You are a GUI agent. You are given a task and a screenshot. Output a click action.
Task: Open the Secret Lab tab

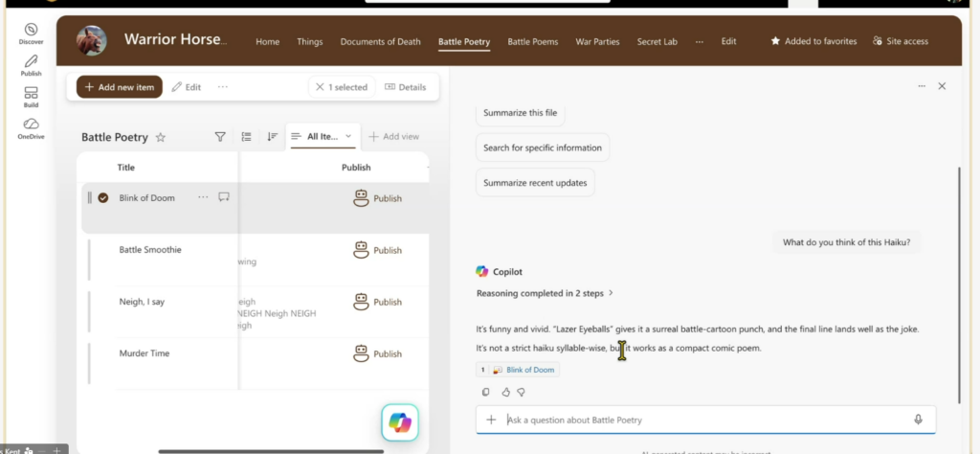click(x=657, y=41)
